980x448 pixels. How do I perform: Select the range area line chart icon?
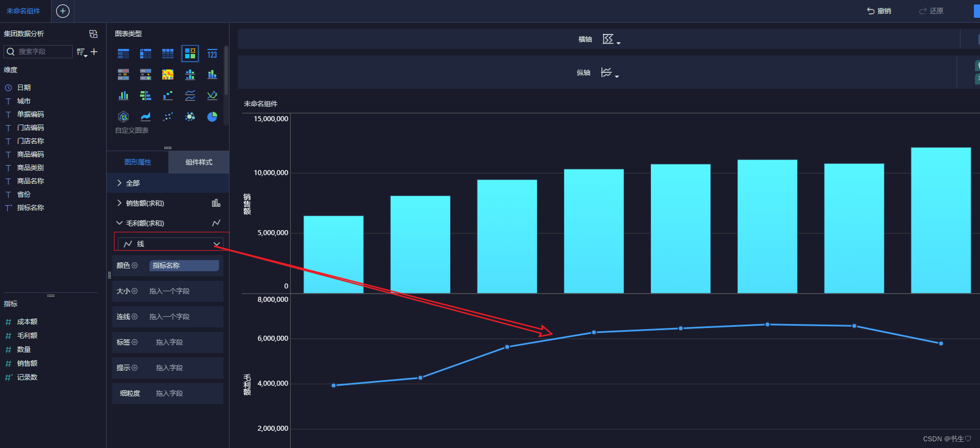click(x=212, y=96)
